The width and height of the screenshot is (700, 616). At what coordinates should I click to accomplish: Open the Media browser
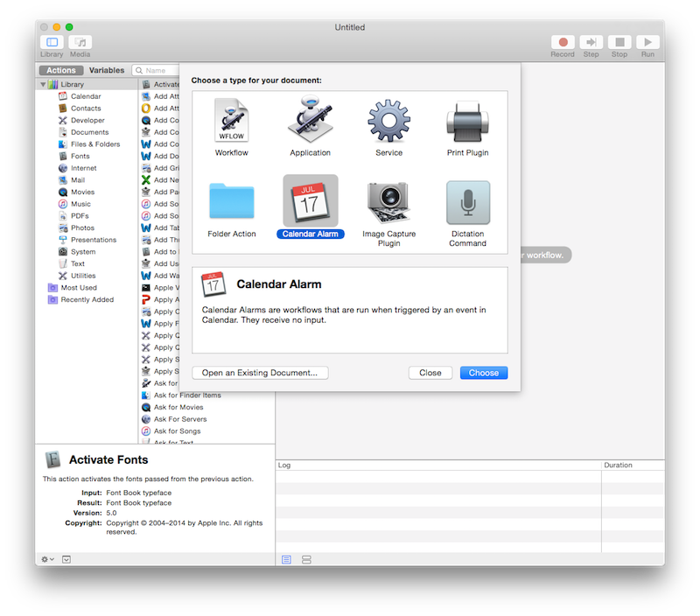(80, 42)
